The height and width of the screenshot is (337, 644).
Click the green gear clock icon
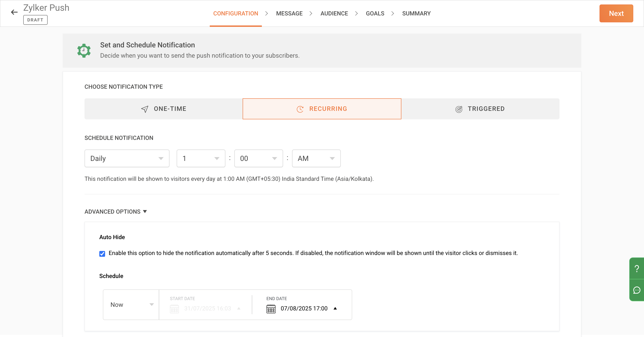tap(84, 51)
